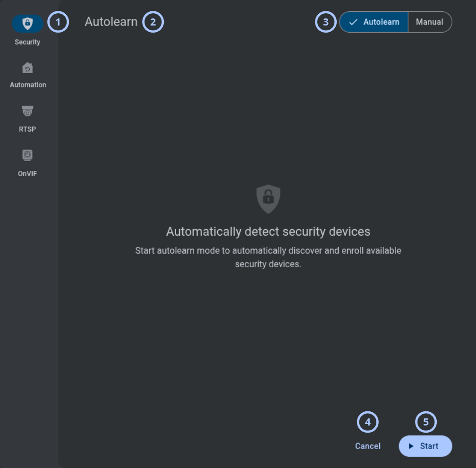The image size is (476, 468).
Task: Start autolearn mode
Action: tap(425, 446)
